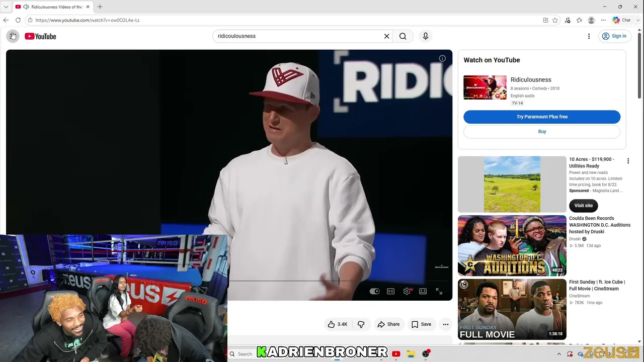
Task: Go to the YouTube home logo
Action: click(x=40, y=36)
